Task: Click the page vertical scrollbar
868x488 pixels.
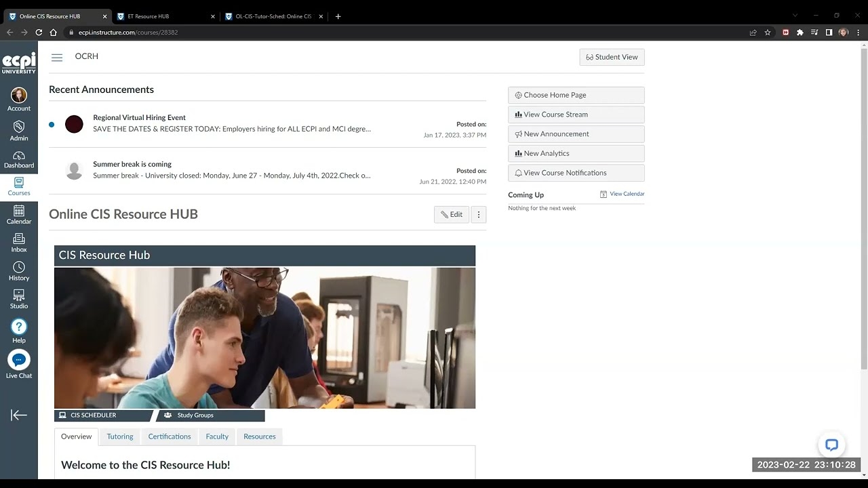Action: [863, 203]
